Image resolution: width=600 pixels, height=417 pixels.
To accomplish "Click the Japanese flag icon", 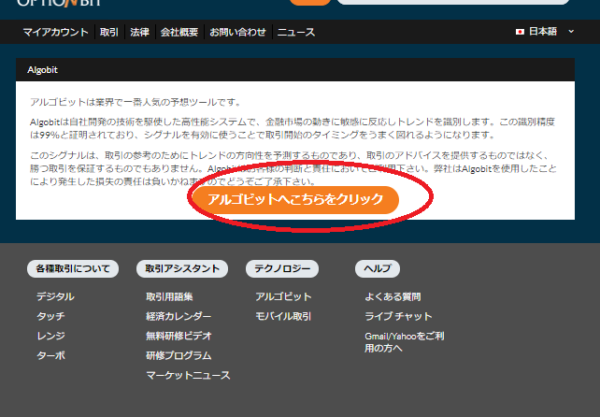I will (520, 32).
